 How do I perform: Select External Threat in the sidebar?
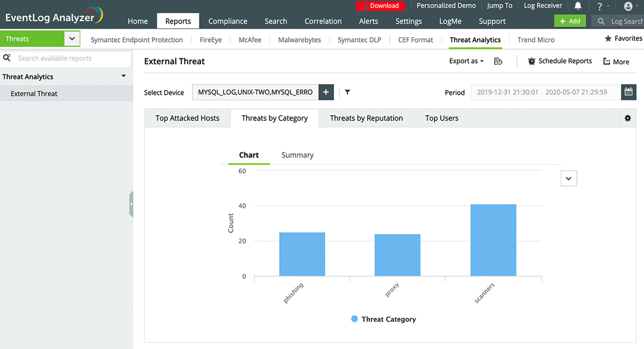66,93
